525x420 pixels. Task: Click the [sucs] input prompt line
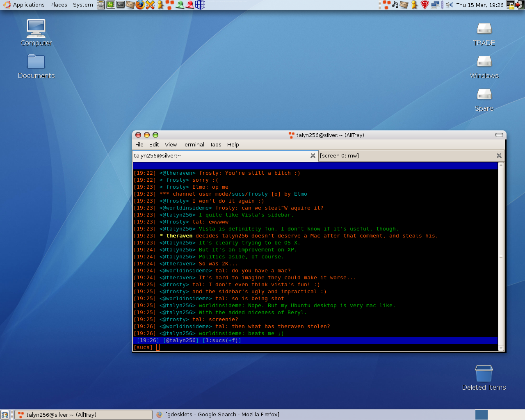(315, 347)
